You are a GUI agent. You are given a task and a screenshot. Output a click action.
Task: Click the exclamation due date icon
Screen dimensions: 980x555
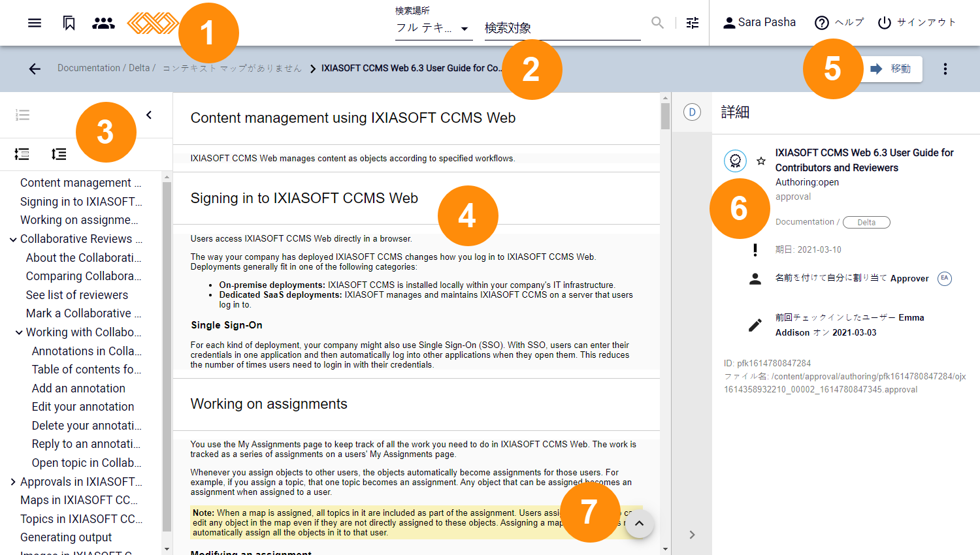point(755,250)
